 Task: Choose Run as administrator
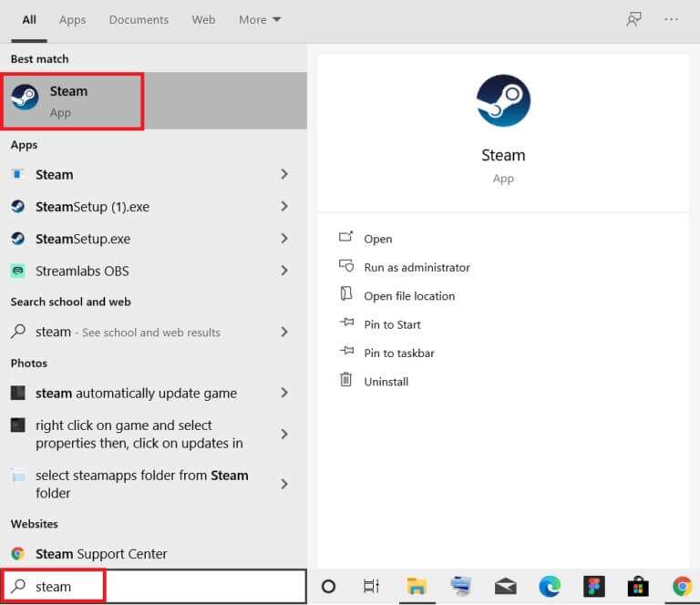417,268
